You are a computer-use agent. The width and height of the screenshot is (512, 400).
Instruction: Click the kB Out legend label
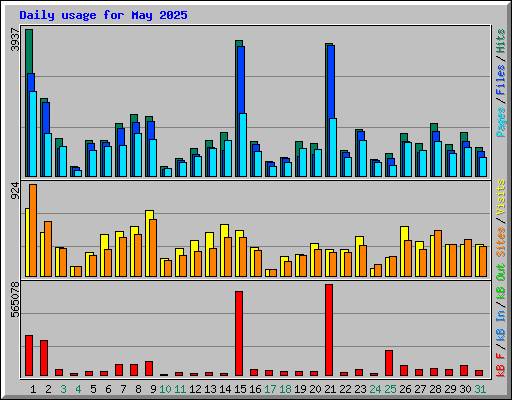(501, 282)
